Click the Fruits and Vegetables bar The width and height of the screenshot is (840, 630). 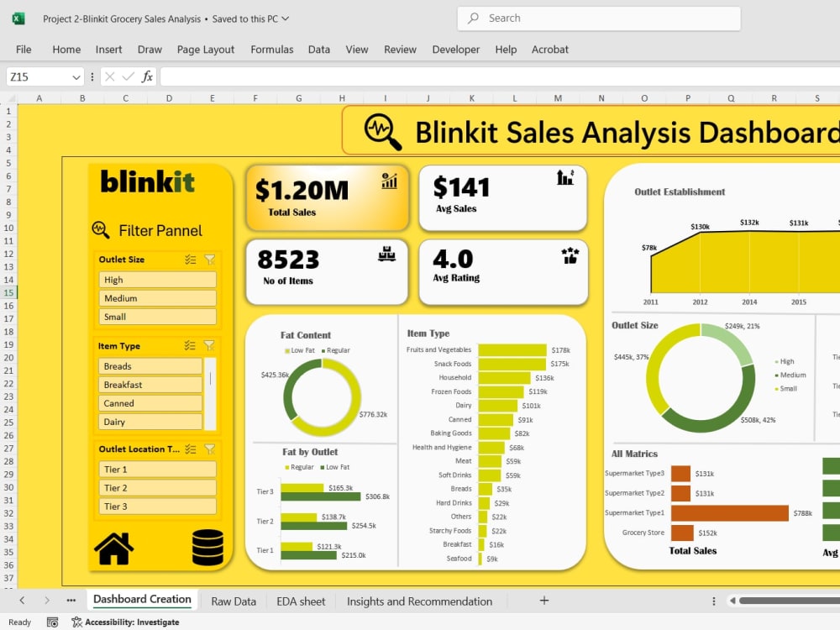pyautogui.click(x=512, y=349)
